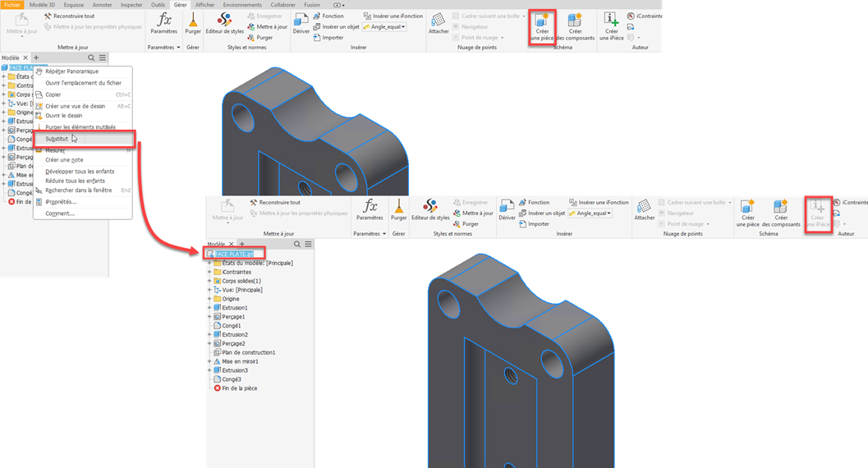868x468 pixels.
Task: Expand États du modèle: [Principale] node
Action: [x=209, y=264]
